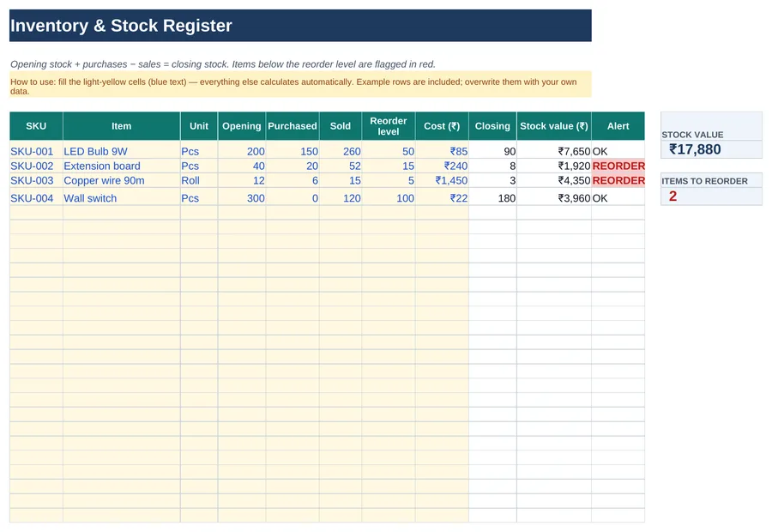Click the cost cell ₹22
Viewport: 772px width, 532px height.
pos(442,198)
